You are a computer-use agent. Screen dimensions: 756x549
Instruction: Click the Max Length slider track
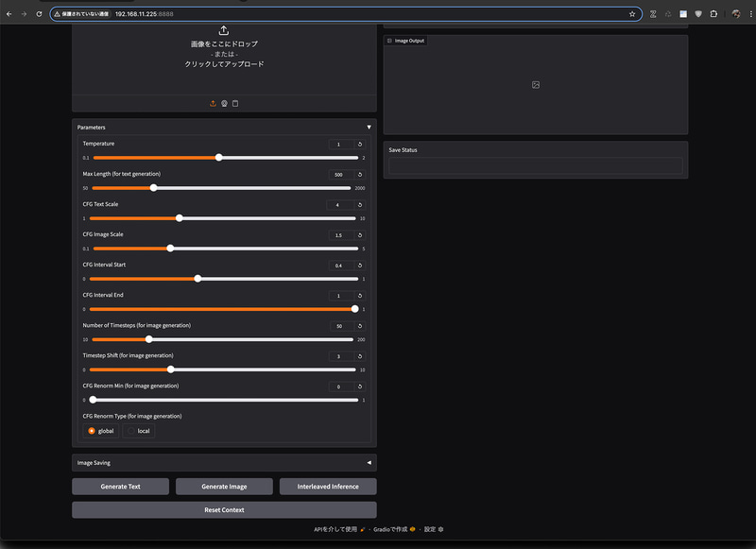pyautogui.click(x=221, y=188)
